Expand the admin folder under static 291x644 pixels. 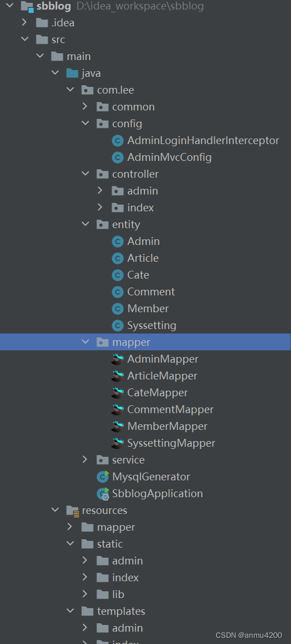tap(85, 560)
